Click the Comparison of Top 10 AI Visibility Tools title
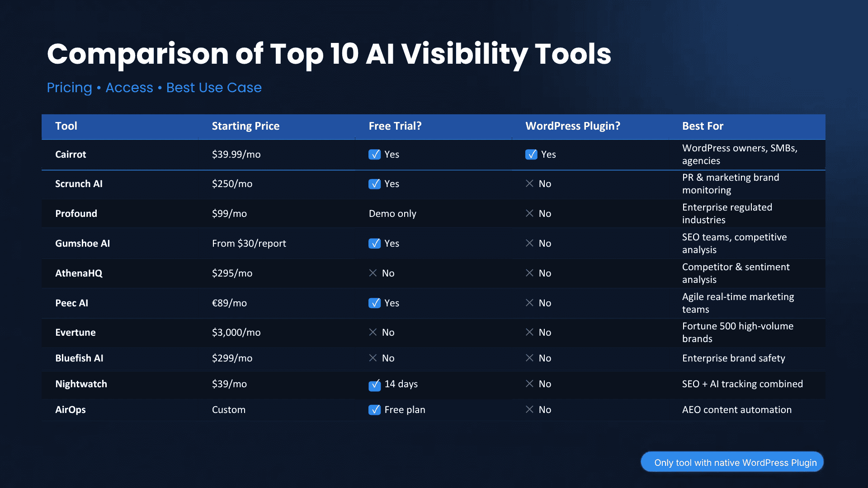 (x=329, y=55)
